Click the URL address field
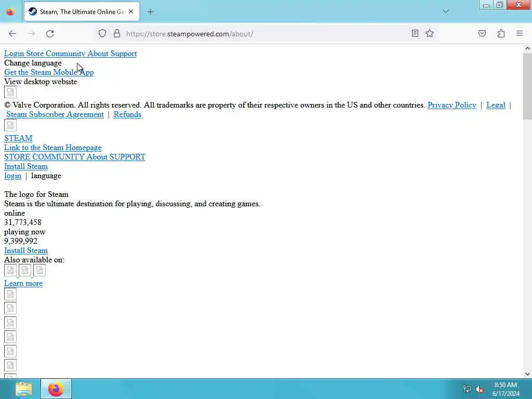This screenshot has height=399, width=532. 264,34
